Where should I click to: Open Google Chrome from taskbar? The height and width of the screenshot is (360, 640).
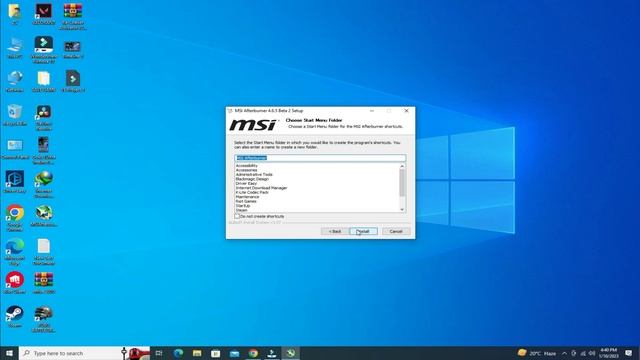[x=253, y=353]
